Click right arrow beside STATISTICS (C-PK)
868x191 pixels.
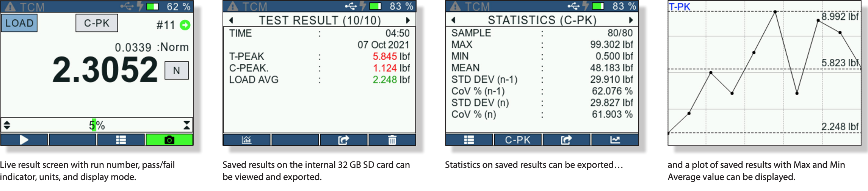tap(631, 20)
